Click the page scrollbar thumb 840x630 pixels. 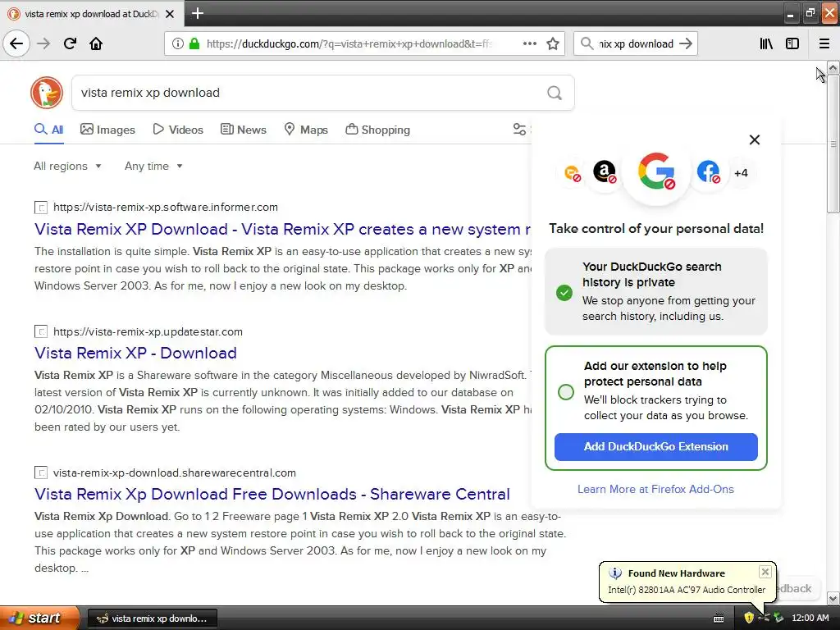click(x=833, y=144)
